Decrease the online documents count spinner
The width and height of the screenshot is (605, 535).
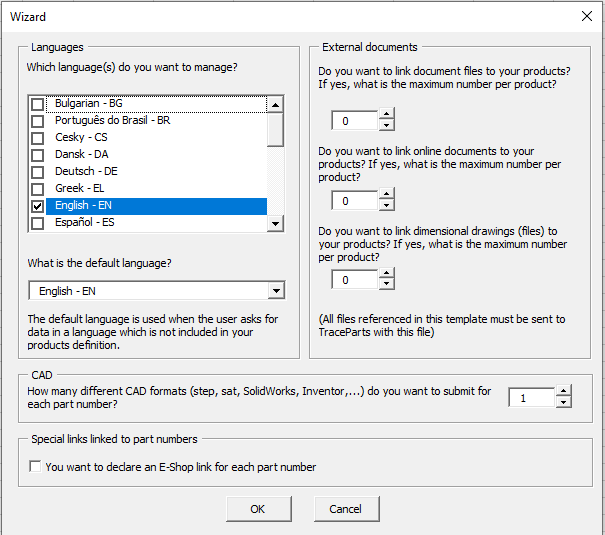[387, 206]
